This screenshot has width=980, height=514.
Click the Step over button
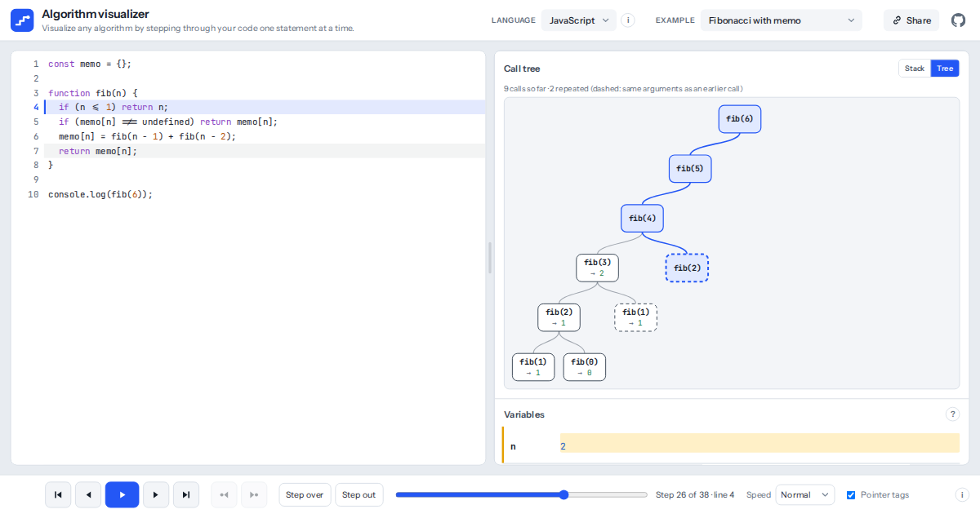tap(305, 494)
